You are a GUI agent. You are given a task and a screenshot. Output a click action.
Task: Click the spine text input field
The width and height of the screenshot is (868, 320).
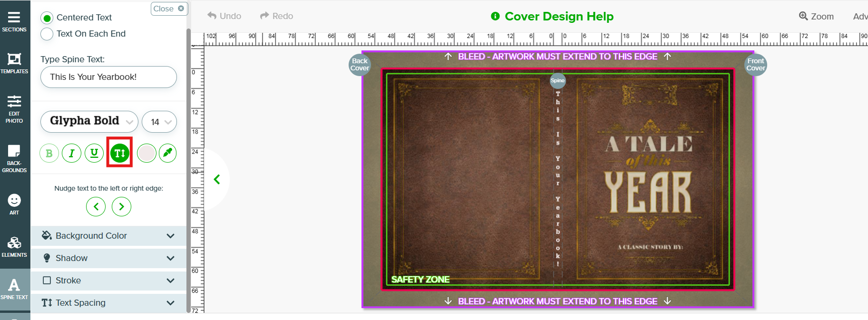(108, 77)
